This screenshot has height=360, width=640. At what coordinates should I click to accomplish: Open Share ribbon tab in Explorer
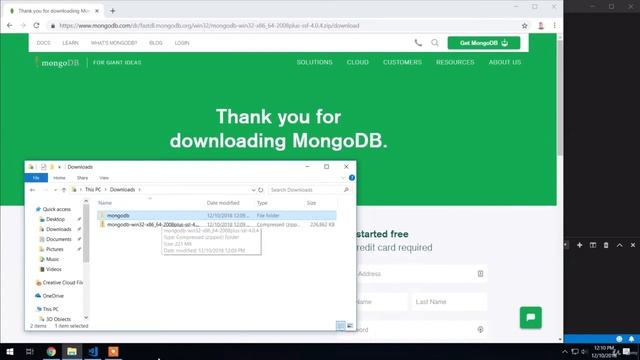pyautogui.click(x=82, y=178)
